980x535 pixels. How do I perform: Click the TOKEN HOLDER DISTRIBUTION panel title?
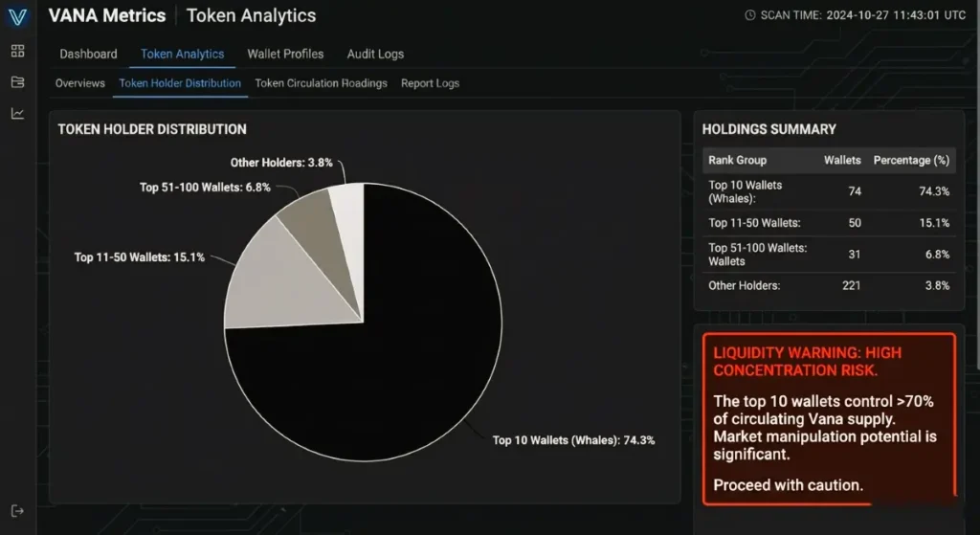click(x=152, y=129)
